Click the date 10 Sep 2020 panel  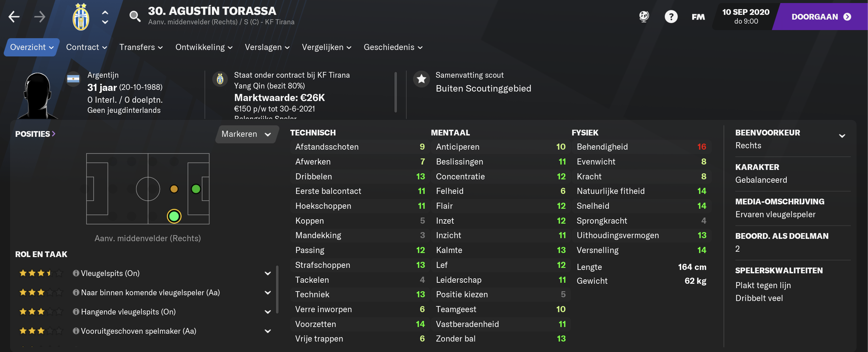[x=745, y=17]
